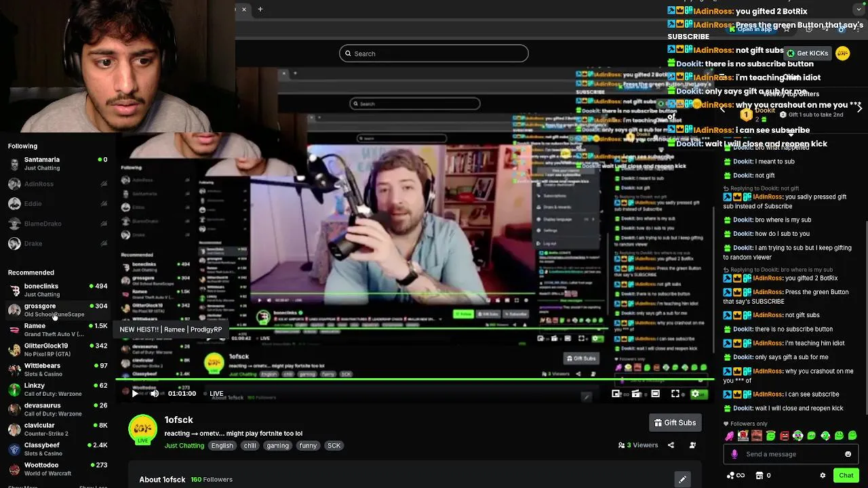
Task: Click the Followers only chat notice
Action: click(x=744, y=424)
